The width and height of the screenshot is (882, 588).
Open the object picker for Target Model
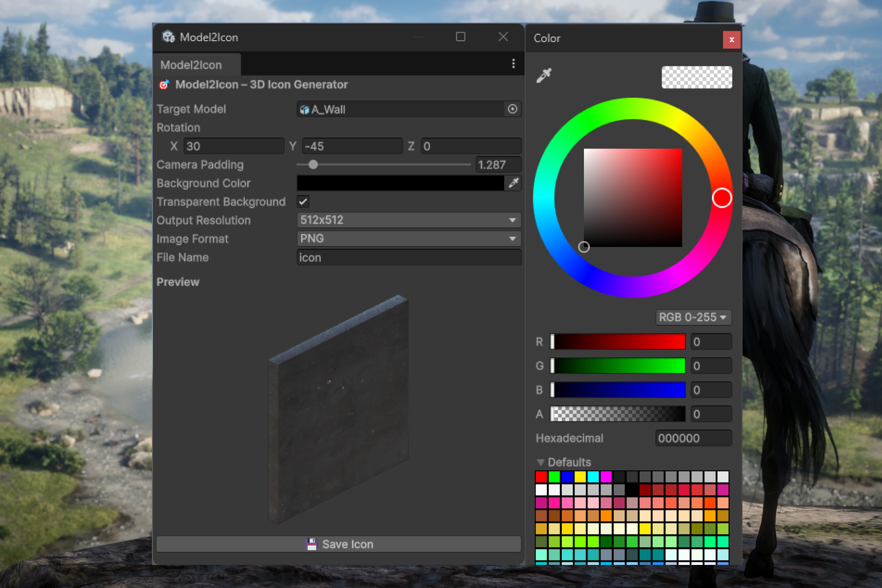click(512, 109)
